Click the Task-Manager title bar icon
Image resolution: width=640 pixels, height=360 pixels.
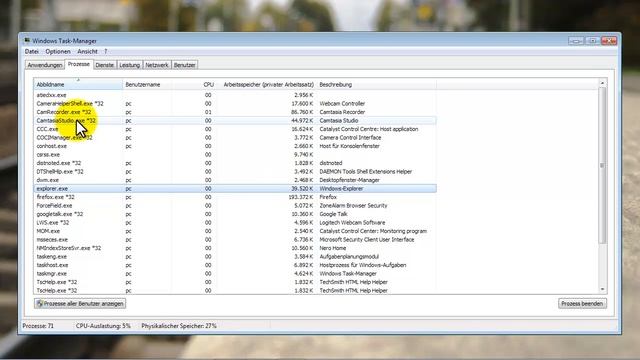click(27, 41)
